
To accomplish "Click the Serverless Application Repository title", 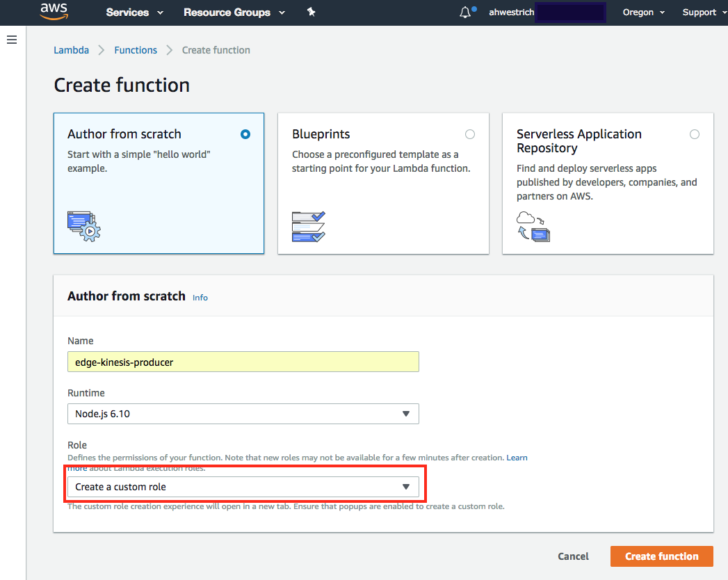I will point(579,141).
